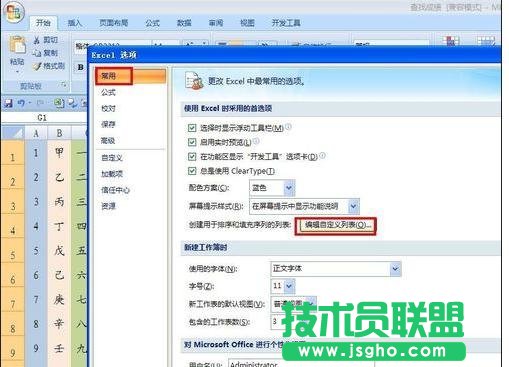The image size is (509, 367).
Task: Open the Clipboard (剪贴板) group dialog launcher
Action: [x=63, y=86]
